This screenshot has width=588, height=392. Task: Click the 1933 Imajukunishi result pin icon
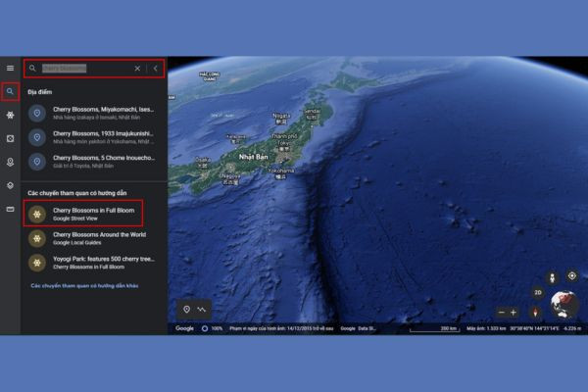[x=37, y=137]
